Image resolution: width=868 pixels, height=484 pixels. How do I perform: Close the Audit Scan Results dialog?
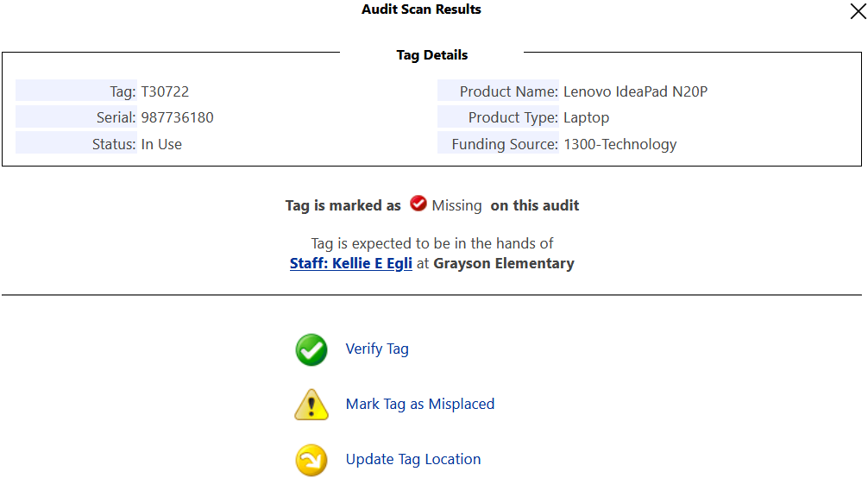(858, 10)
